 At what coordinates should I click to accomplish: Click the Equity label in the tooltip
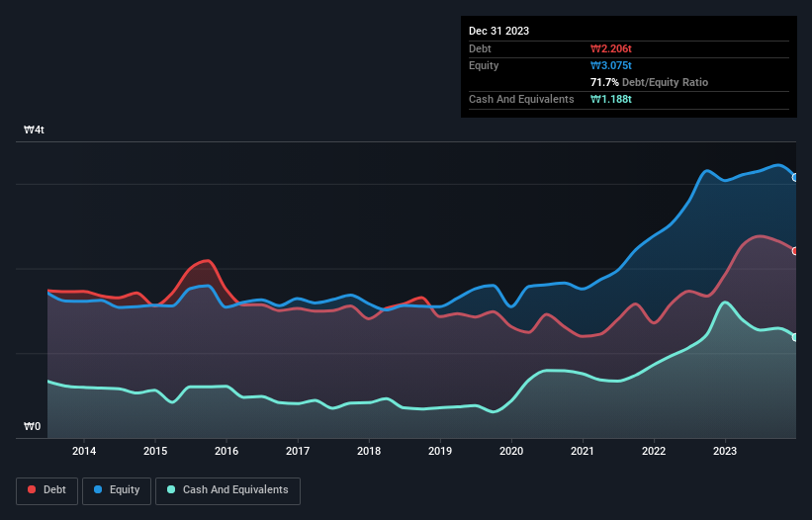pyautogui.click(x=484, y=65)
